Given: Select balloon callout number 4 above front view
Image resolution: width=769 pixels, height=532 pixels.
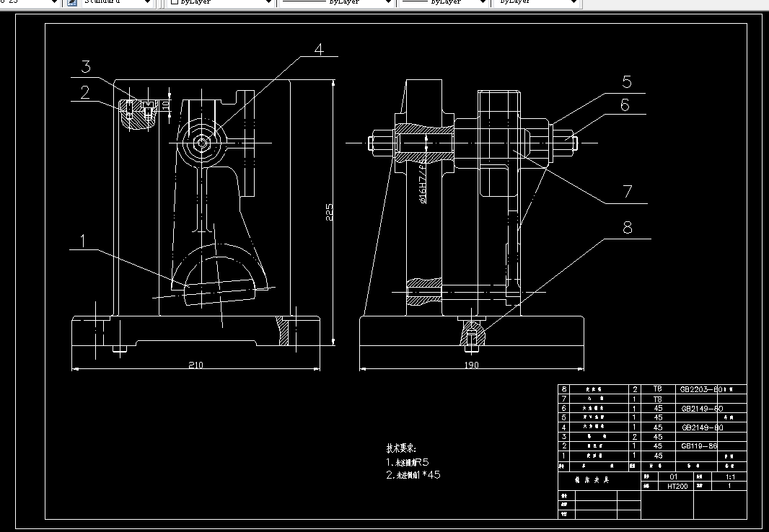Looking at the screenshot, I should pos(320,50).
